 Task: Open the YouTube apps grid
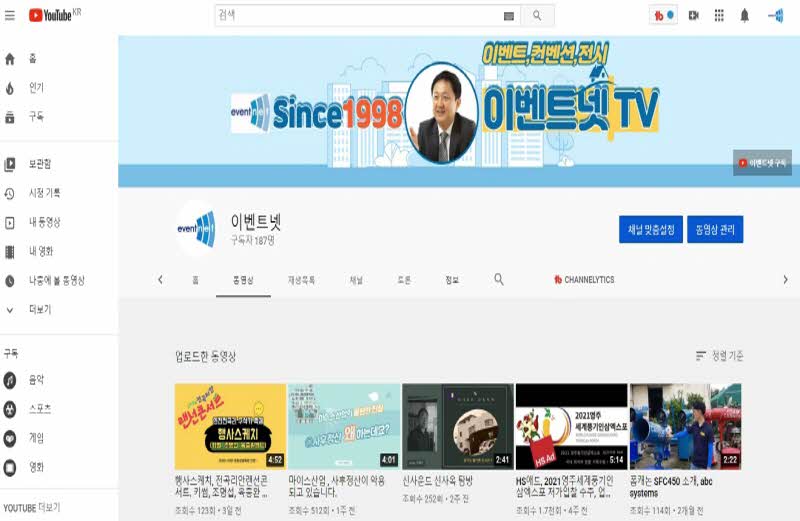[718, 15]
